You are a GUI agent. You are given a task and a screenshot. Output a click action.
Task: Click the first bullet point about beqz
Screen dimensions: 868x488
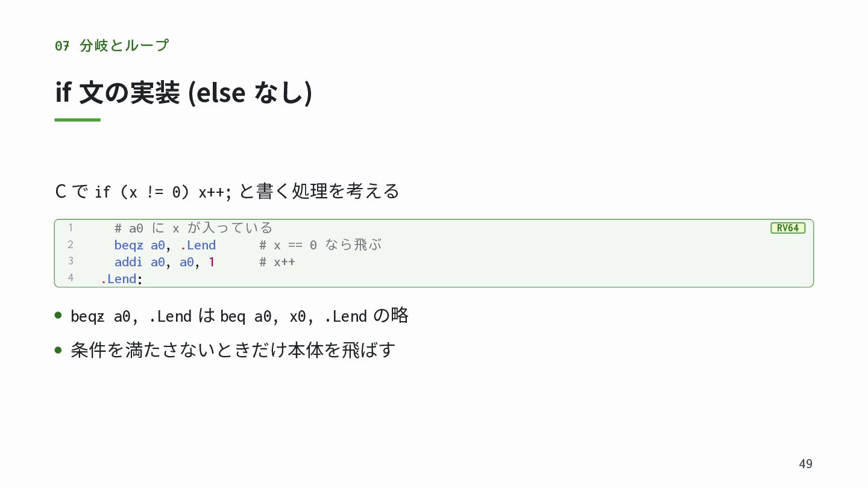(239, 316)
